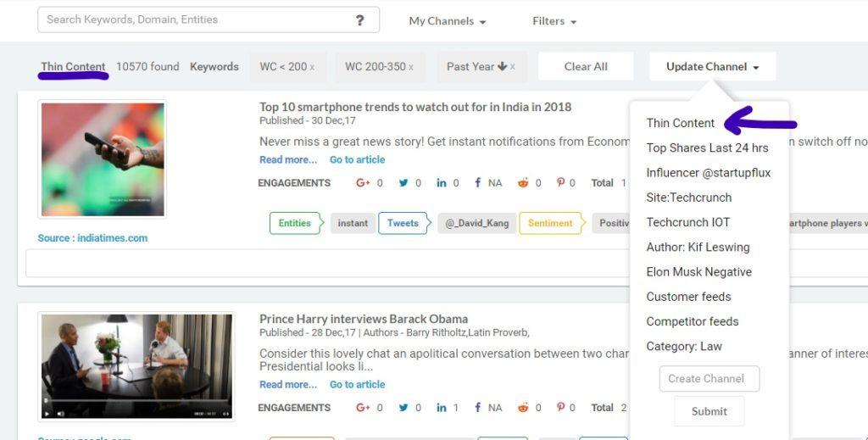The image size is (868, 440).
Task: Select Thin Content in channel menu
Action: click(681, 123)
